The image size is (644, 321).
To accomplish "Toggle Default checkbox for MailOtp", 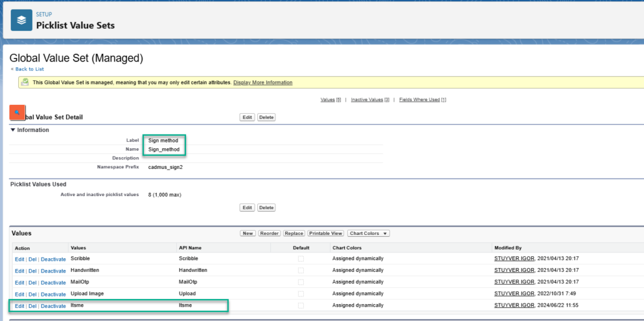I will coord(301,282).
